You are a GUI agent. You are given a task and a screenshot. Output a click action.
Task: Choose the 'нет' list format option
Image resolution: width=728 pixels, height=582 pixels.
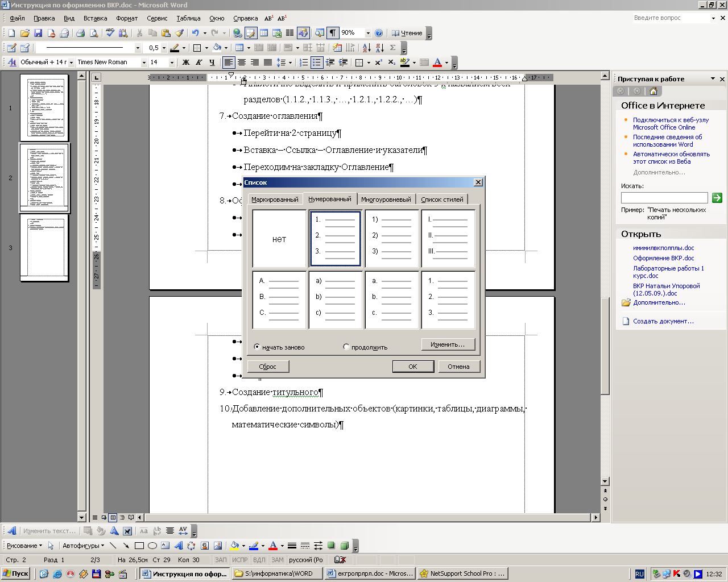click(x=279, y=239)
